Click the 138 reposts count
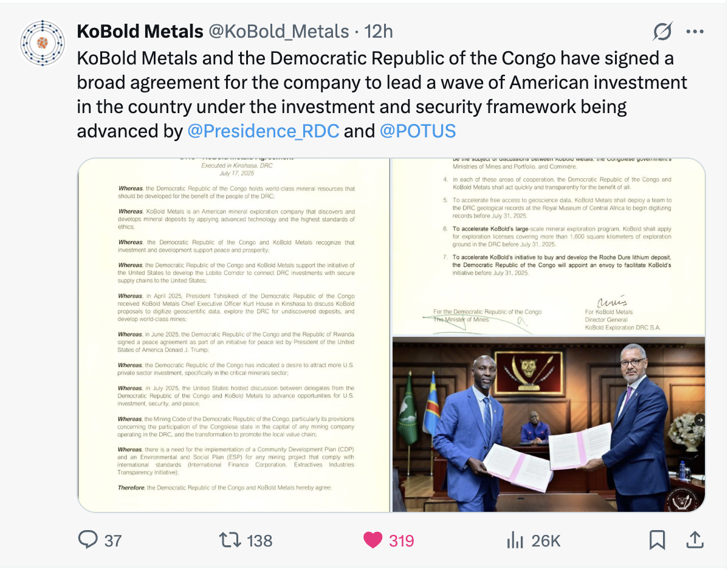 click(x=259, y=540)
